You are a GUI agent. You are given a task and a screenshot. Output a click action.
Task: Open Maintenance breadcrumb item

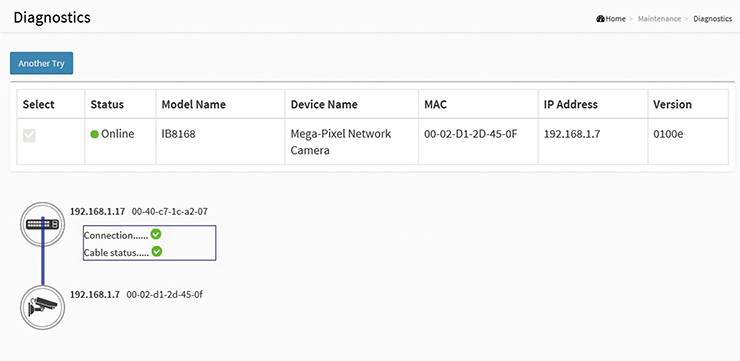(659, 19)
